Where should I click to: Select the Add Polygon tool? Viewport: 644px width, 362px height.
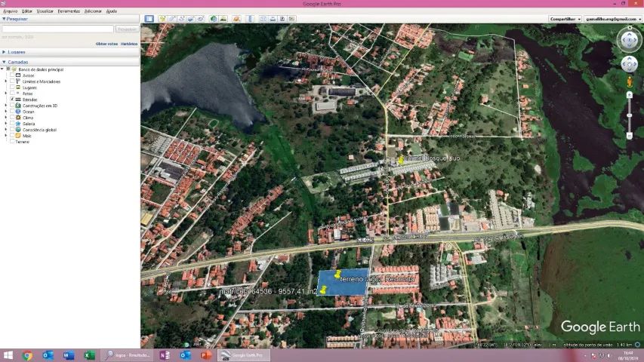coord(171,19)
